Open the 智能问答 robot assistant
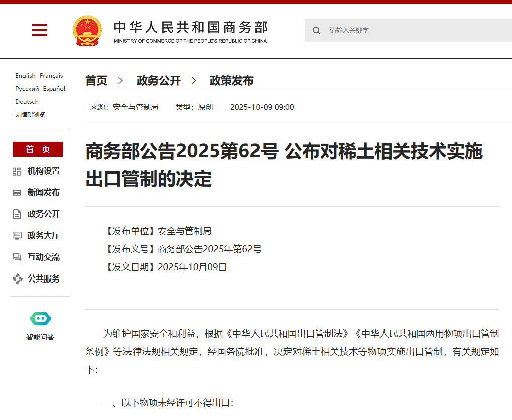The image size is (512, 420). (40, 319)
